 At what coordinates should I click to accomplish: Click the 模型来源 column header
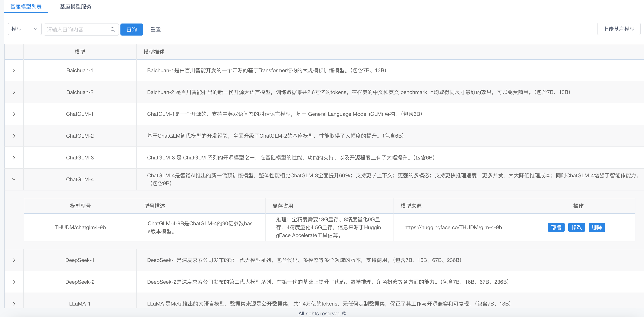(x=411, y=206)
